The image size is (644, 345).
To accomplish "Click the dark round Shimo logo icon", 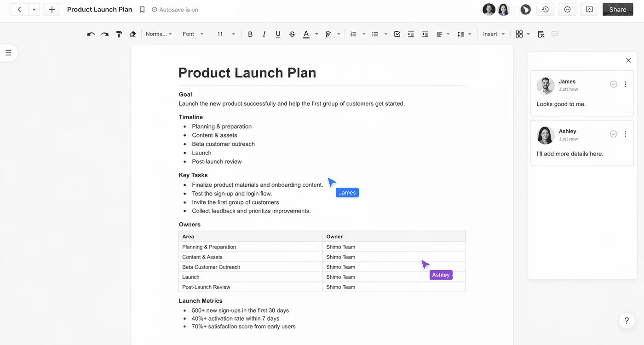I will 525,10.
